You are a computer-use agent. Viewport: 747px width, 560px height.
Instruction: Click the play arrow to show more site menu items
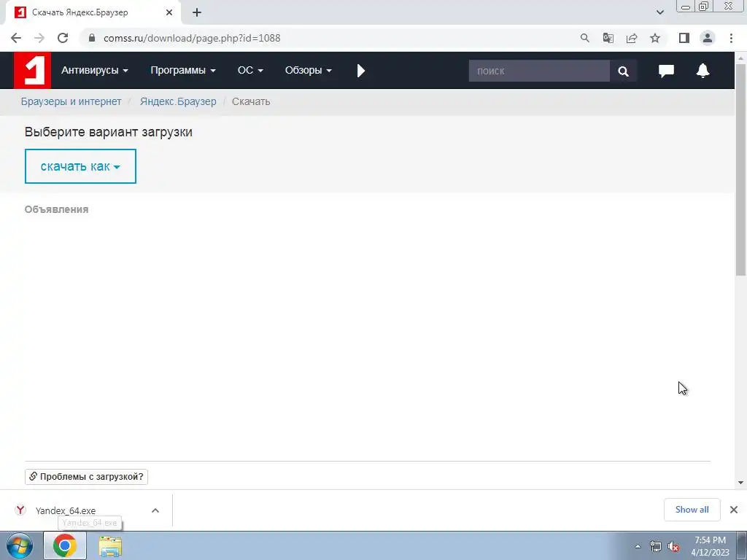360,71
